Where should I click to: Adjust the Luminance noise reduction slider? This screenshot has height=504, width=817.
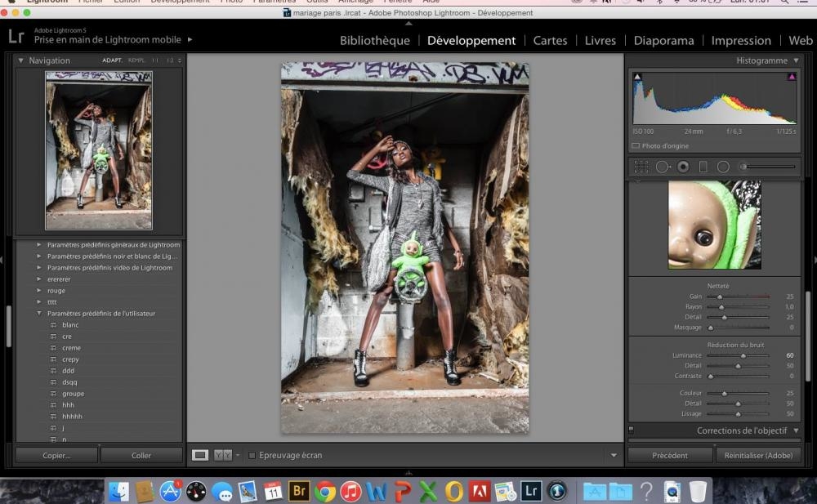(743, 355)
